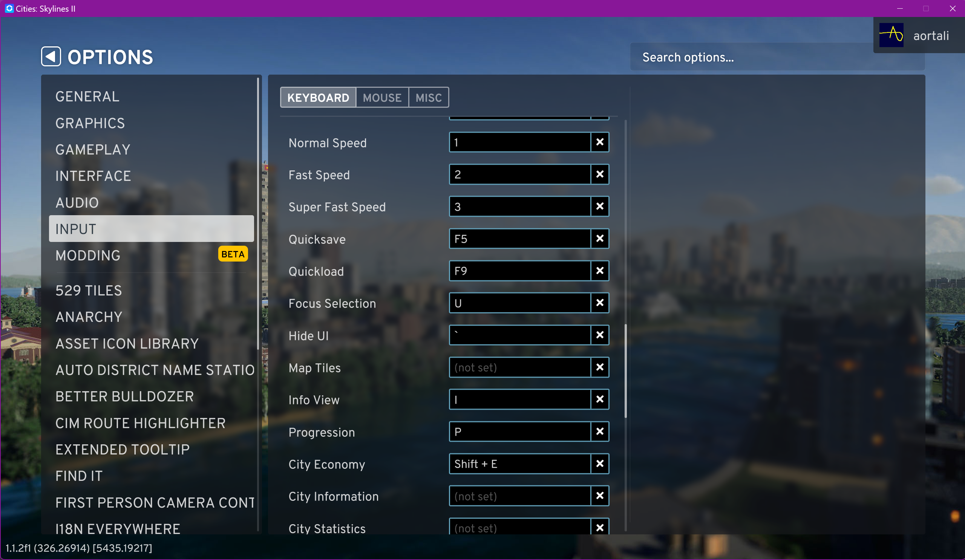Click the aortali profile avatar
Screen dimensions: 965x560
pos(891,35)
